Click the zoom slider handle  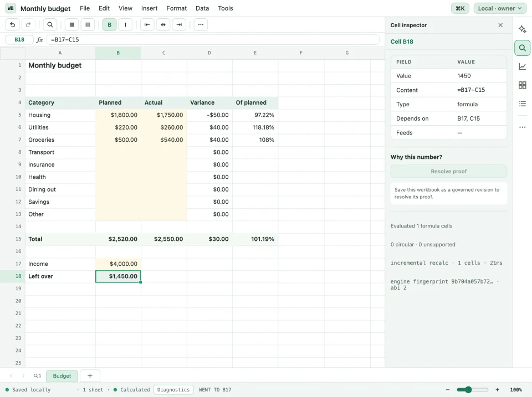(469, 390)
